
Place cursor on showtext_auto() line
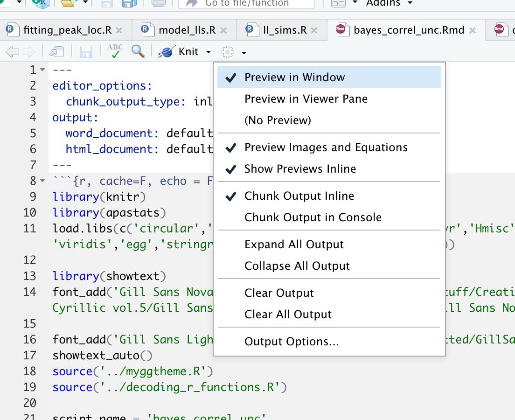[103, 356]
